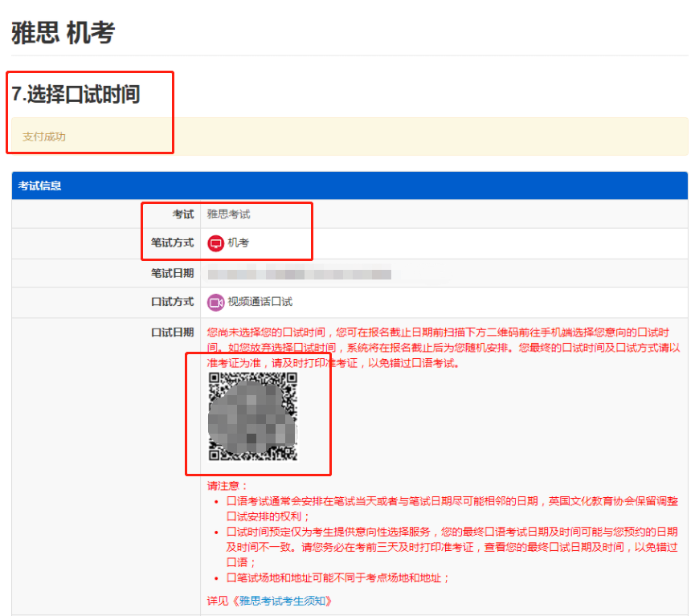Viewport: 695px width, 616px height.
Task: Click the 支付成功 notification banner
Action: coord(350,137)
